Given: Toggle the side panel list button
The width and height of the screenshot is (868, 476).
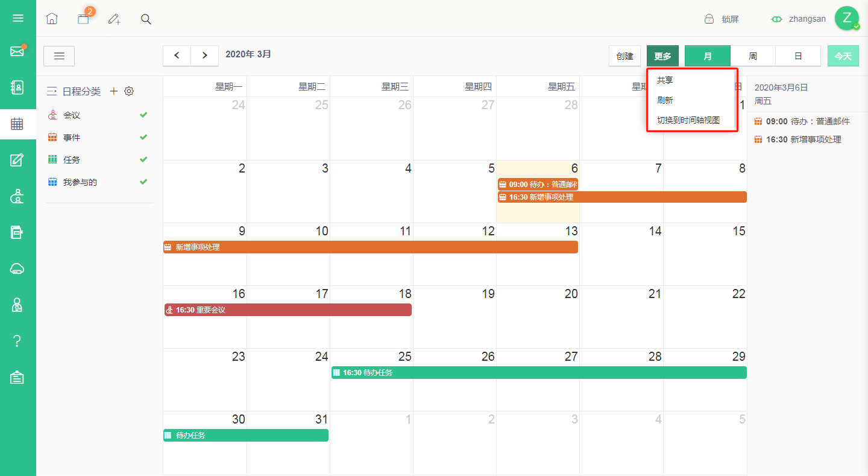Looking at the screenshot, I should tap(59, 56).
